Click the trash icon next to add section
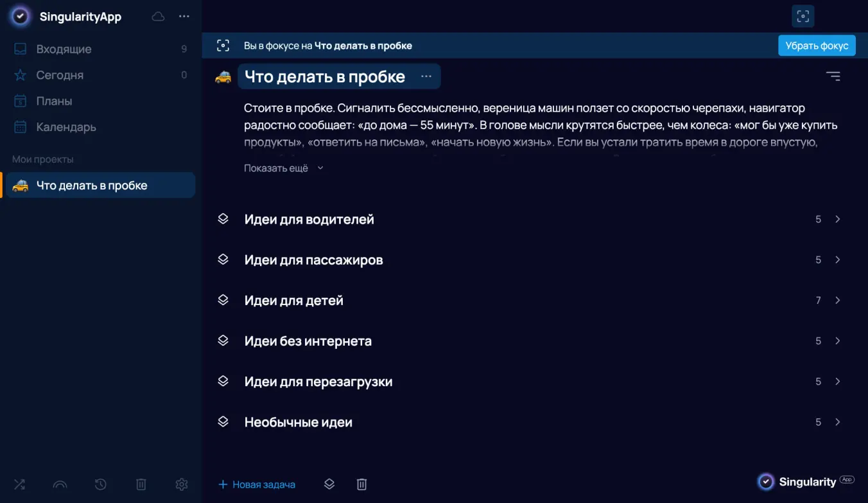 pos(361,484)
